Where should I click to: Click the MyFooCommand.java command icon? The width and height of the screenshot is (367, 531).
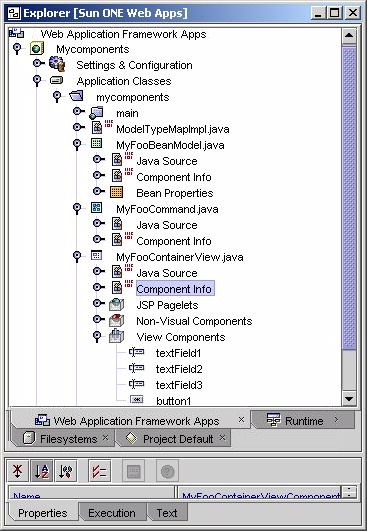tap(96, 208)
